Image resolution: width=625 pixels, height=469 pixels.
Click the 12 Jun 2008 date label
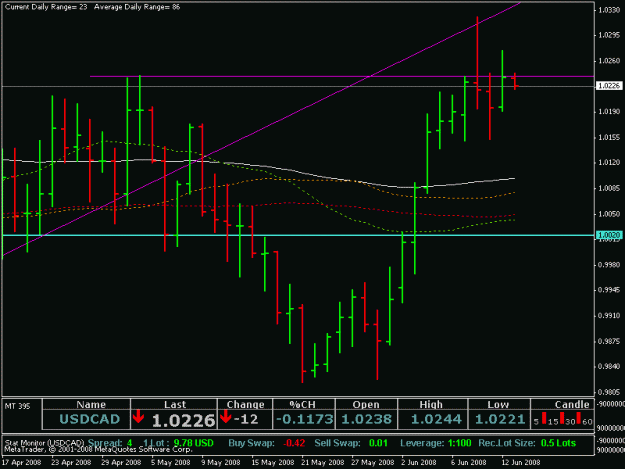pos(521,463)
